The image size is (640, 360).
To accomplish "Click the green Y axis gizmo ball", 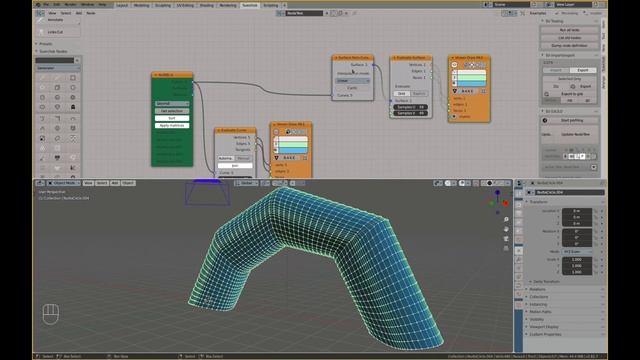I will pyautogui.click(x=492, y=203).
